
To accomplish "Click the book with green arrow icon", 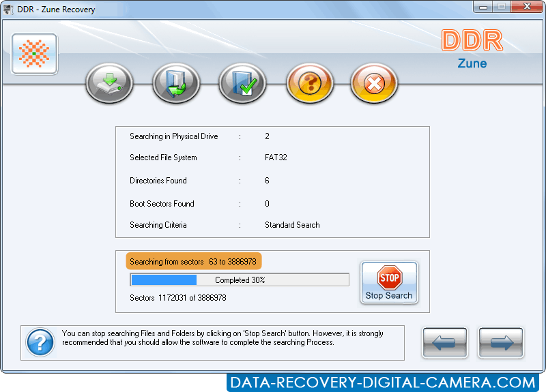I will [176, 83].
